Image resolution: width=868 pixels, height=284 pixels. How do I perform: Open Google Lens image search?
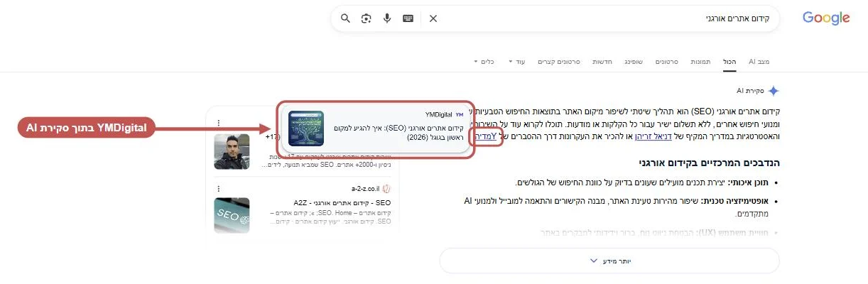click(x=367, y=18)
